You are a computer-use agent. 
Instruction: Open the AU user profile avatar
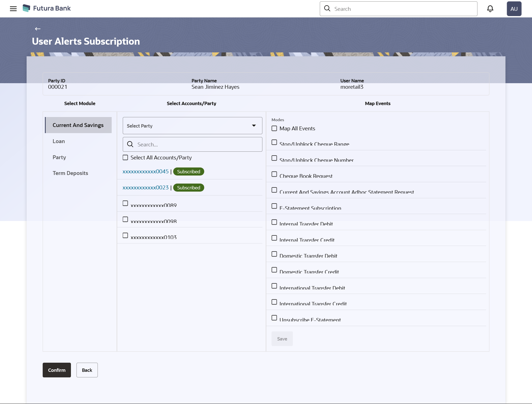(x=514, y=9)
